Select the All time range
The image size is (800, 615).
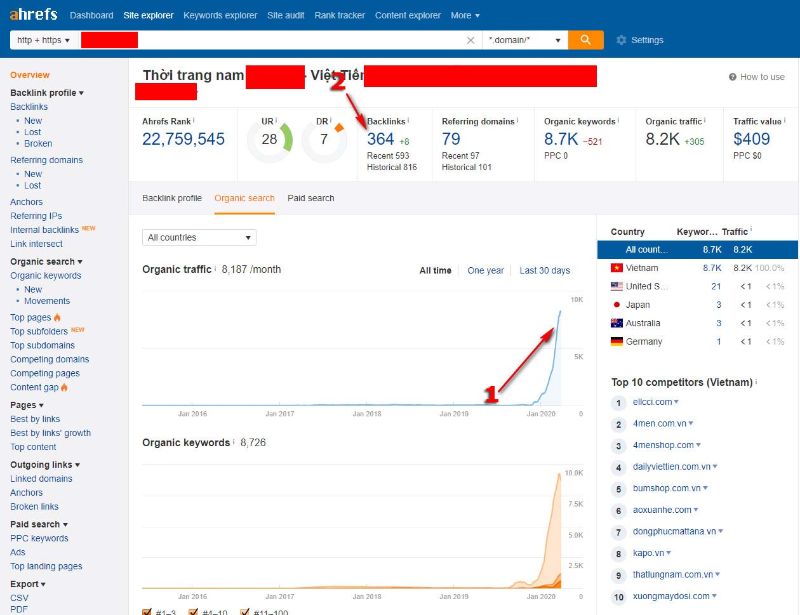(x=435, y=270)
